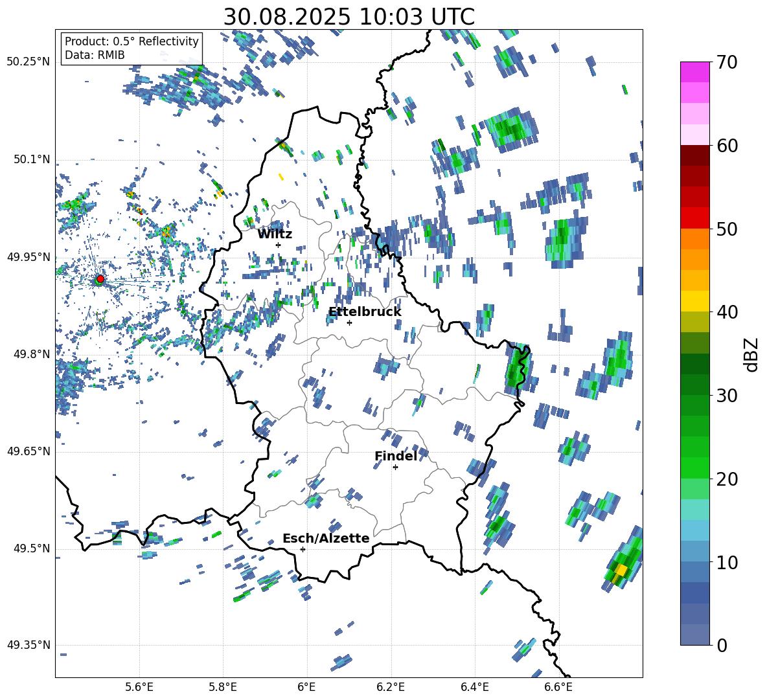Click the 6°E longitude label

point(306,688)
